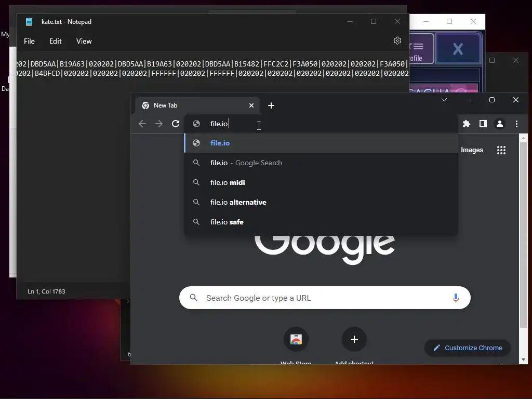Open Google apps grid icon

coord(501,150)
